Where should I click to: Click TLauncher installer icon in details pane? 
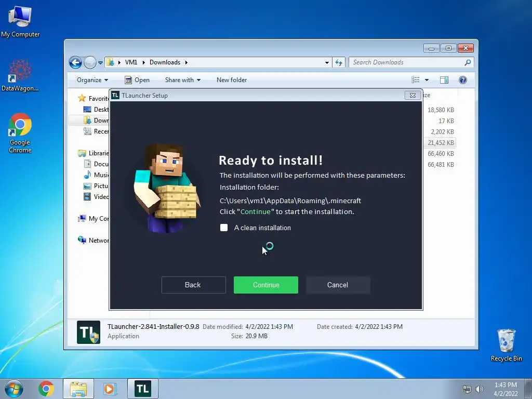tap(88, 332)
